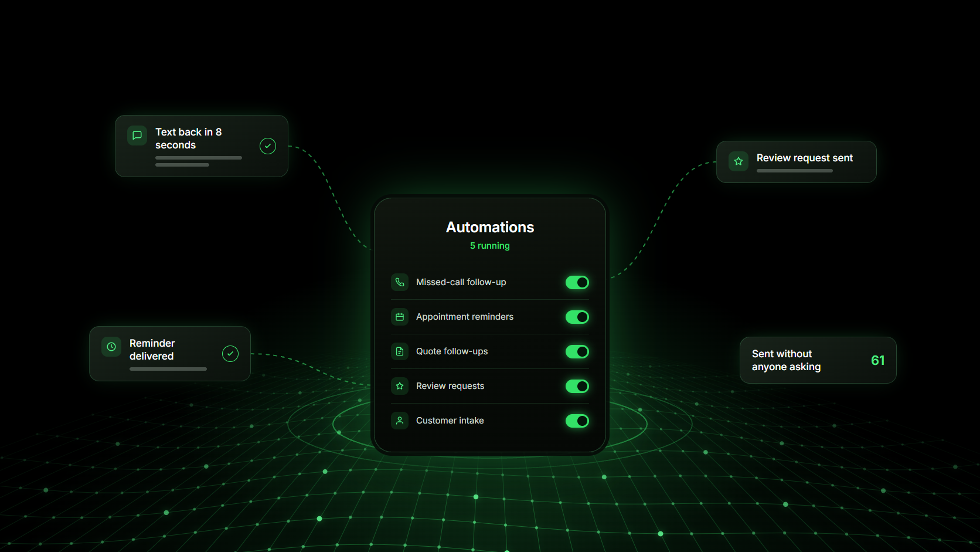This screenshot has height=552, width=980.
Task: Click the '5 running' status text
Action: [x=490, y=246]
